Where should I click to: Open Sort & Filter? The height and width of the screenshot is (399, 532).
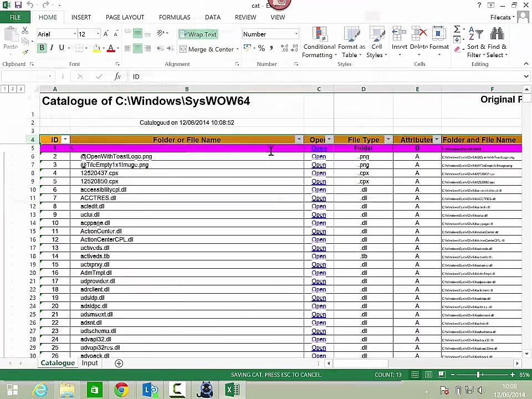point(475,42)
